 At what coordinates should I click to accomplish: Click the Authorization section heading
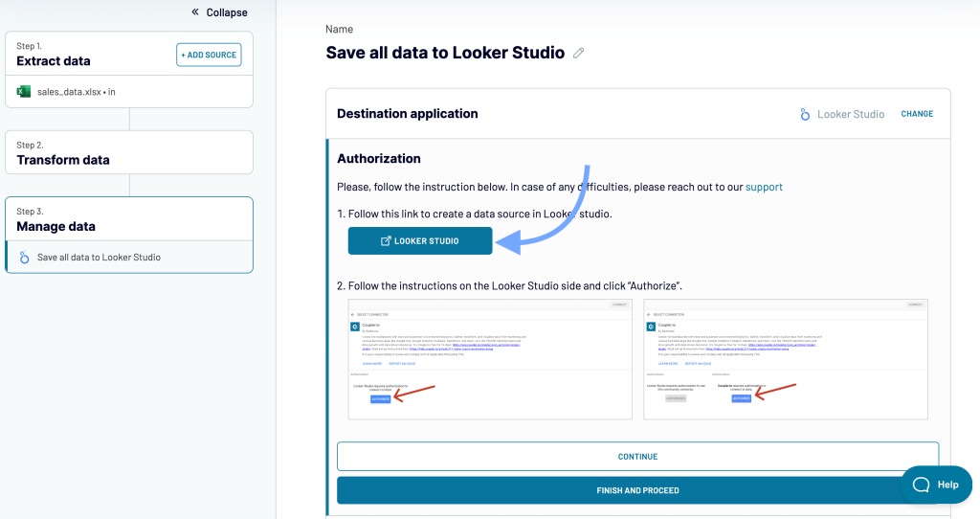379,159
